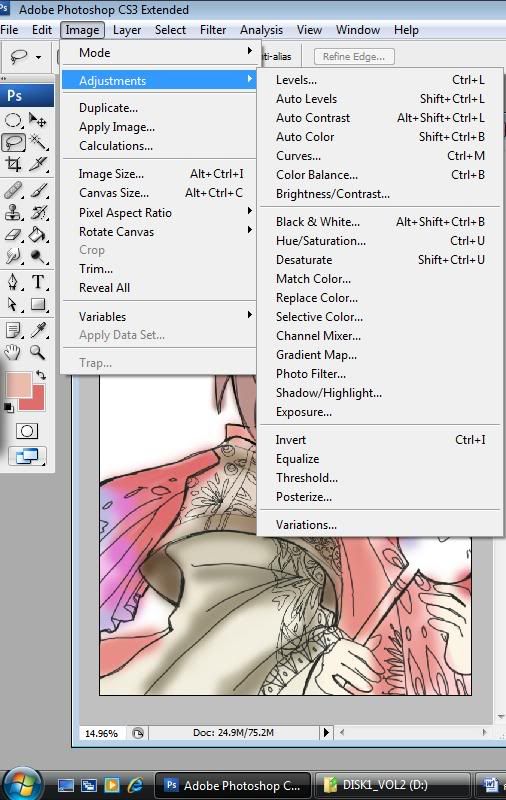Select the Hand tool
Viewport: 506px width, 800px height.
13,352
